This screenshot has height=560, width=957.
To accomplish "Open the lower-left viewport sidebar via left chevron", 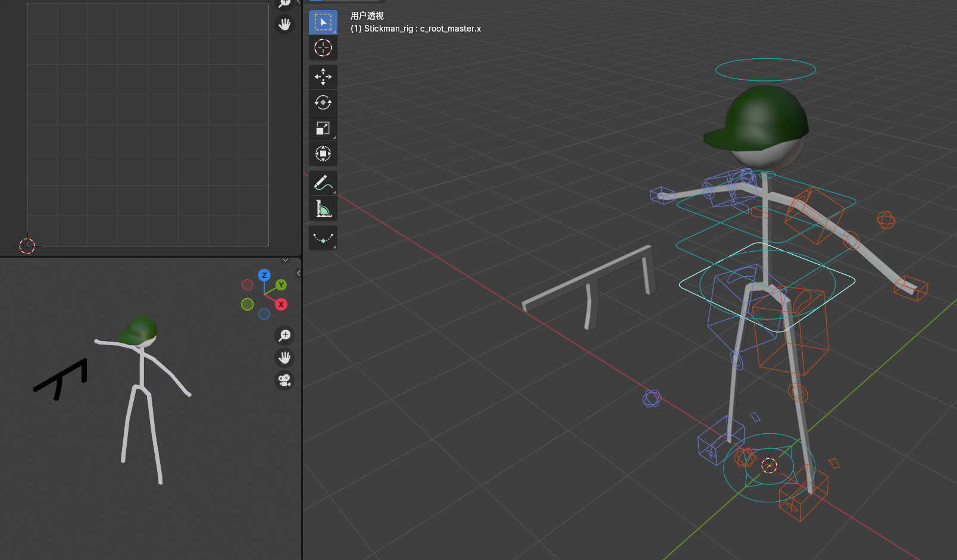I will 298,273.
